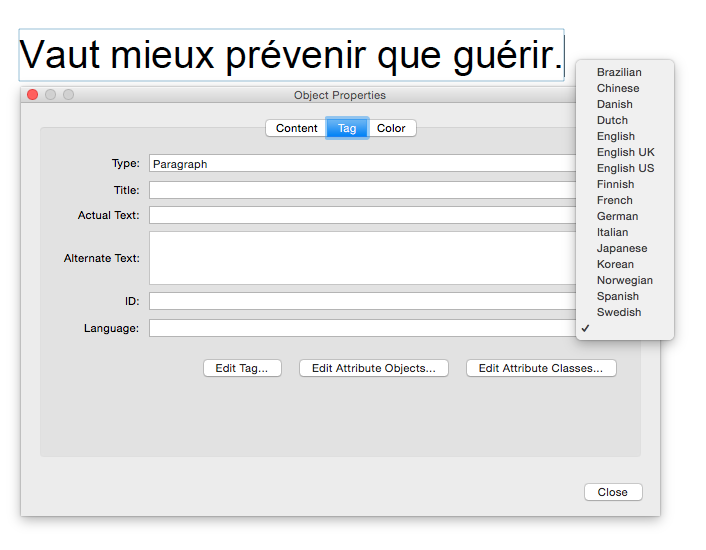This screenshot has width=706, height=550.
Task: Select Swedish from the dropdown list
Action: [x=619, y=312]
